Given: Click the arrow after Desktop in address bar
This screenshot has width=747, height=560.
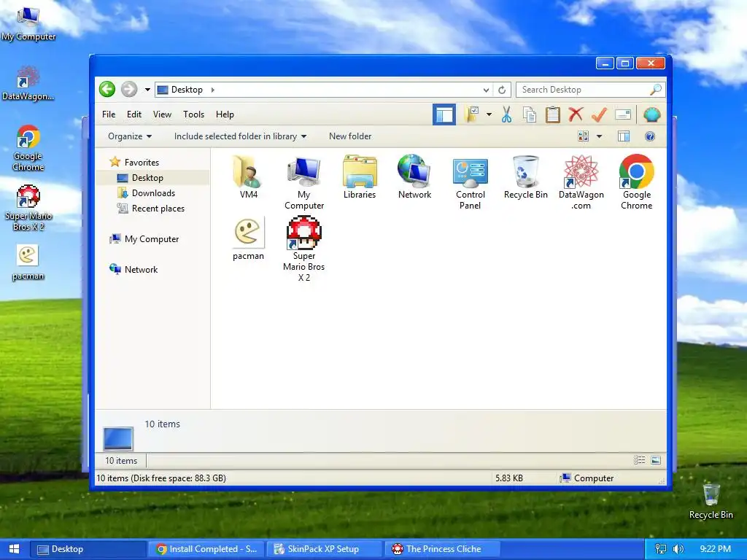Looking at the screenshot, I should (x=212, y=90).
